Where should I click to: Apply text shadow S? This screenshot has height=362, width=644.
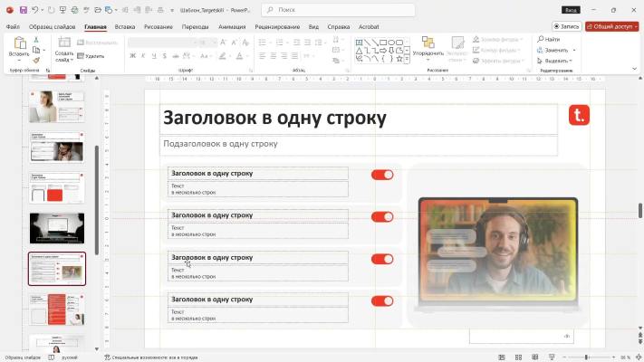click(165, 56)
